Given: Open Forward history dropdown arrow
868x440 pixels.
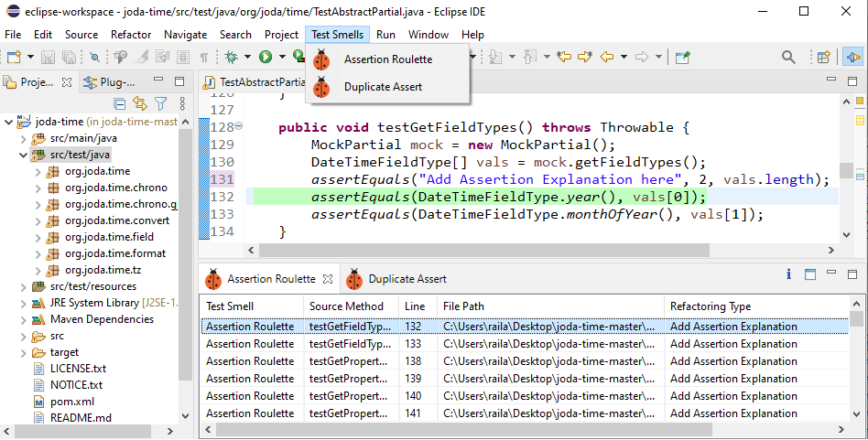Looking at the screenshot, I should pyautogui.click(x=658, y=57).
